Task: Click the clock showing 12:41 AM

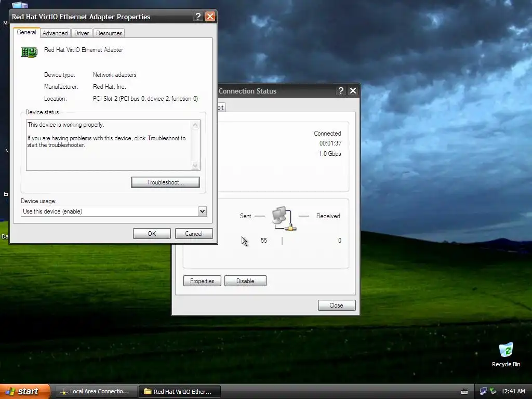Action: [513, 391]
